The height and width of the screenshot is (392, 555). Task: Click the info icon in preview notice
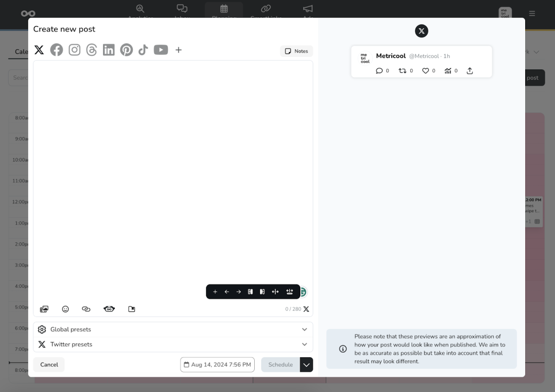pyautogui.click(x=343, y=349)
